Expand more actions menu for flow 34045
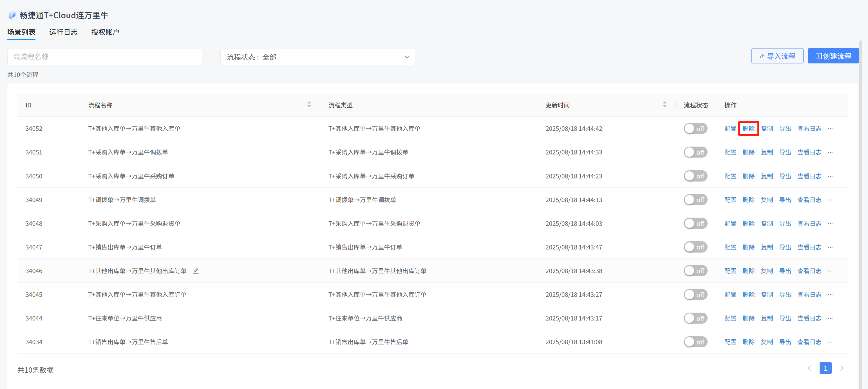The image size is (868, 389). (830, 295)
